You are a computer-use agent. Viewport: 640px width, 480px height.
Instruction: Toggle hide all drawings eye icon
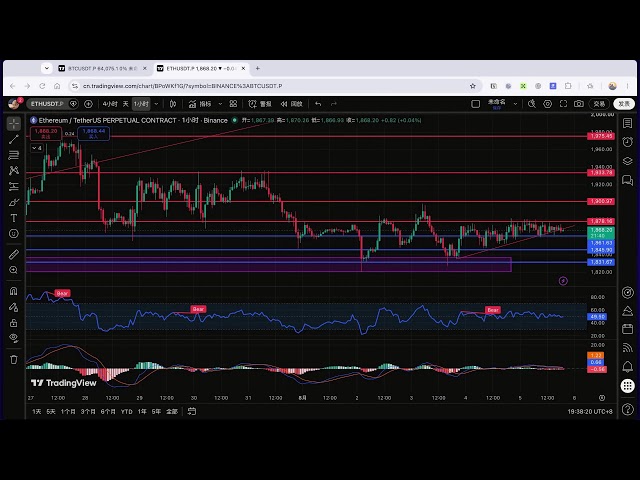tap(14, 338)
